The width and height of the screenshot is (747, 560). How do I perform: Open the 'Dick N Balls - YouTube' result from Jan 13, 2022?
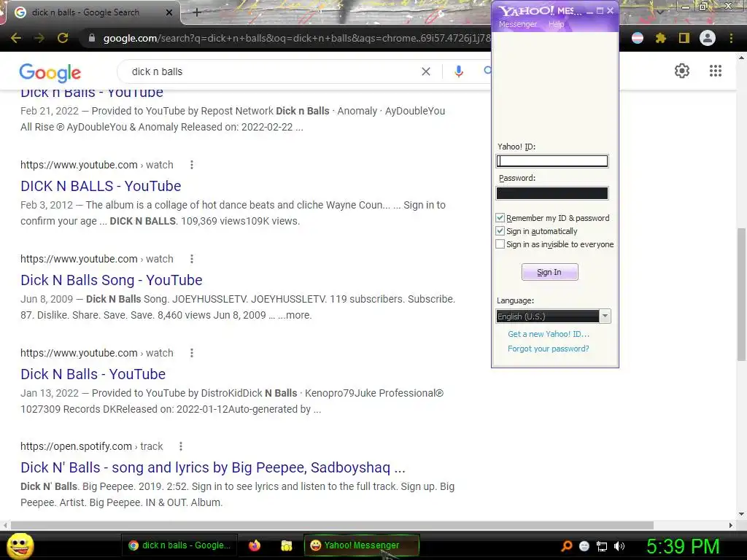tap(93, 374)
